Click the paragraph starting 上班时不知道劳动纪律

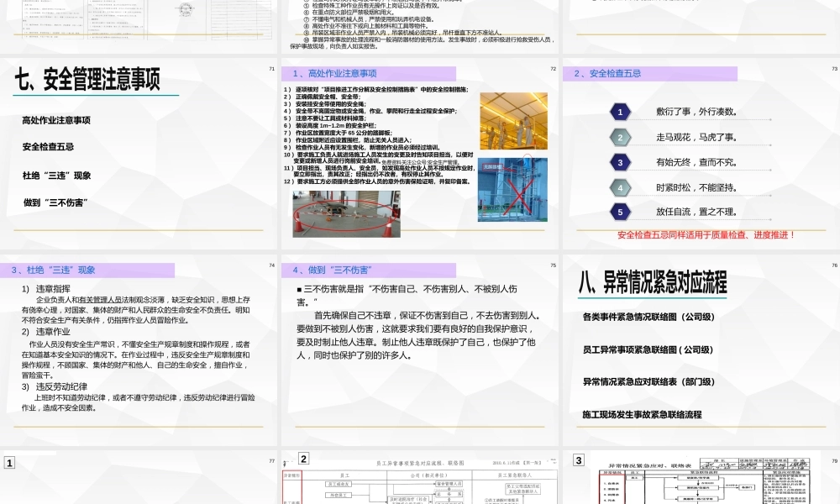tap(139, 402)
